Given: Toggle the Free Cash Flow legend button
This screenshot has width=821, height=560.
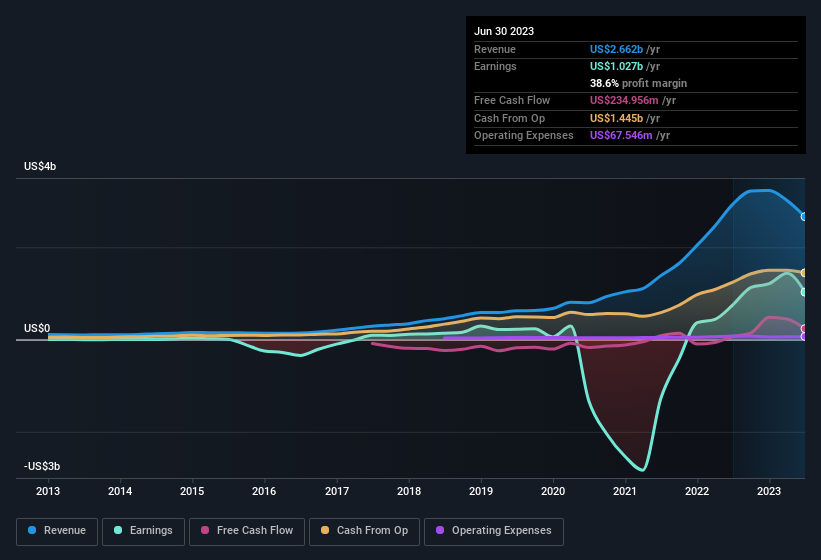Looking at the screenshot, I should coord(247,532).
